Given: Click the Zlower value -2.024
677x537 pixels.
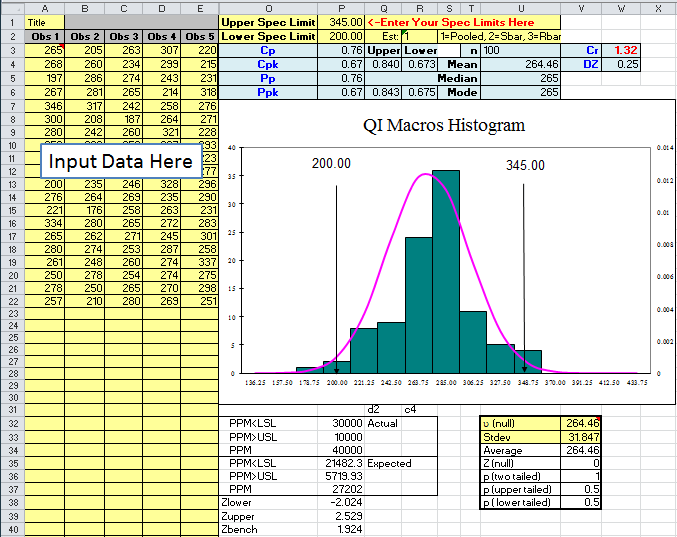Looking at the screenshot, I should 341,502.
